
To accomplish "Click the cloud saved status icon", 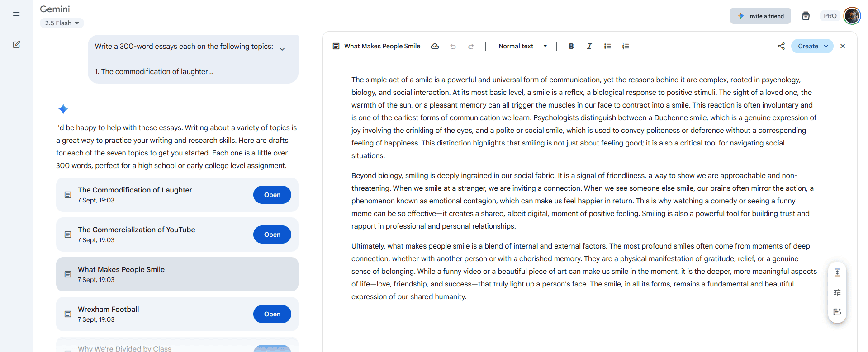I will coord(435,46).
